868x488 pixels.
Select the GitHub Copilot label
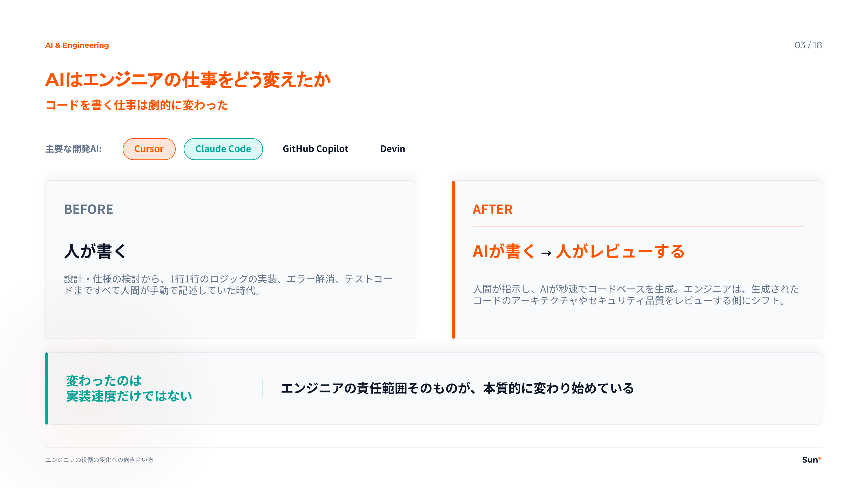(315, 149)
